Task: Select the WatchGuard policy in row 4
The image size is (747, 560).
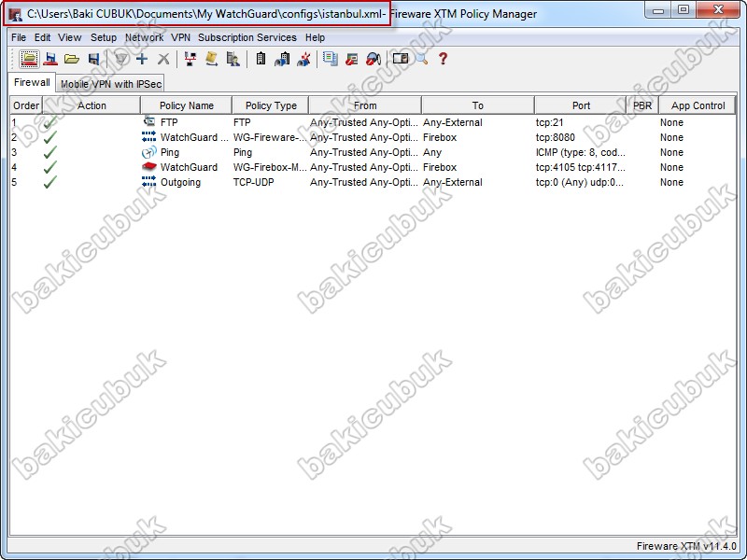Action: pos(189,167)
